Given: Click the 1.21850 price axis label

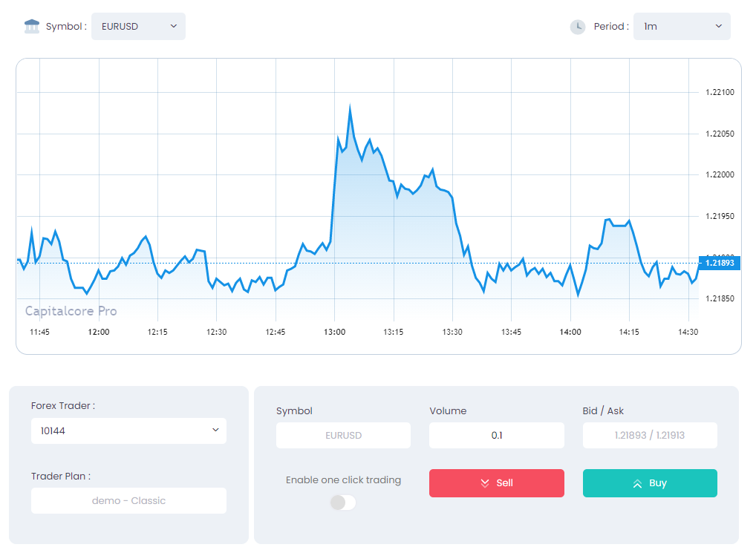Looking at the screenshot, I should point(720,298).
